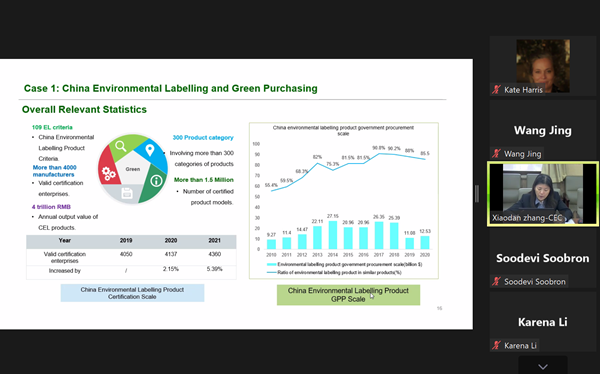Select Kate Harris's video thumbnail
This screenshot has width=600, height=374.
(543, 66)
